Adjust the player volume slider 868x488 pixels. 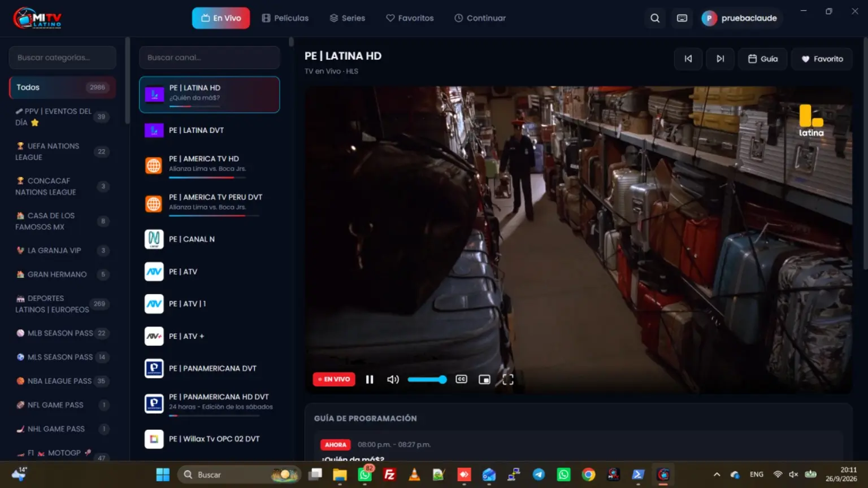pos(427,380)
